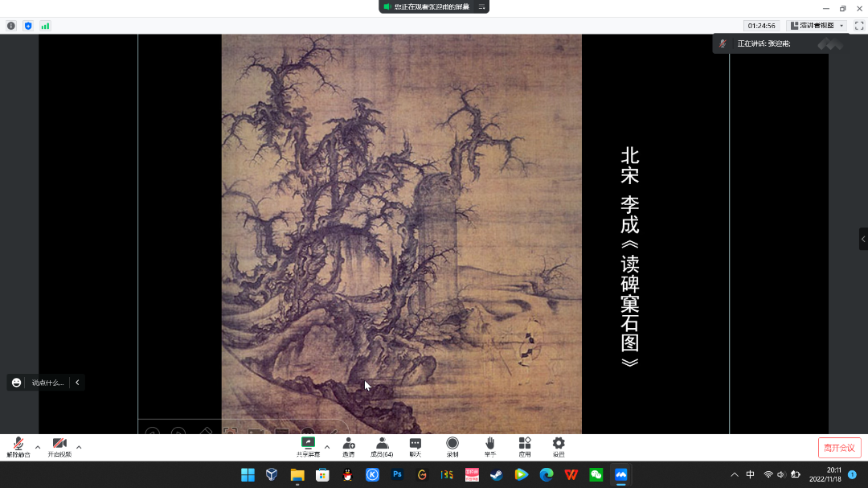Screen dimensions: 868x488
Task: Switch to Tencent Meeting taskbar icon
Action: (x=621, y=474)
